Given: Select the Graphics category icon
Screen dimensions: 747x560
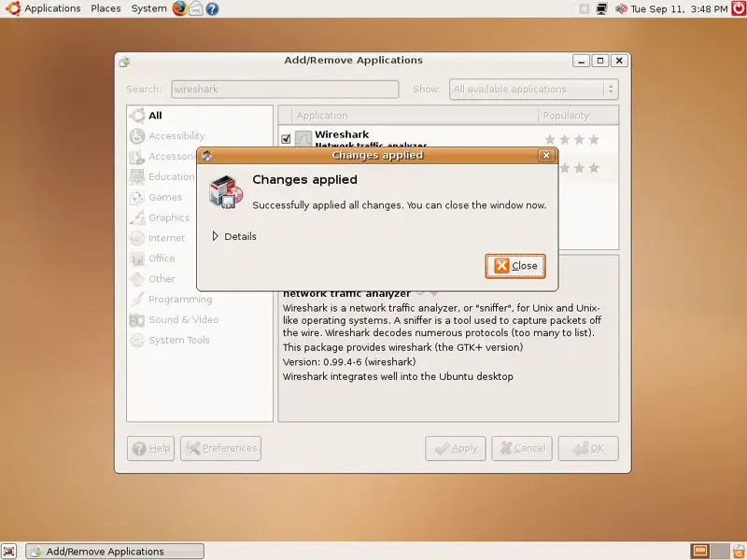Looking at the screenshot, I should (x=136, y=217).
